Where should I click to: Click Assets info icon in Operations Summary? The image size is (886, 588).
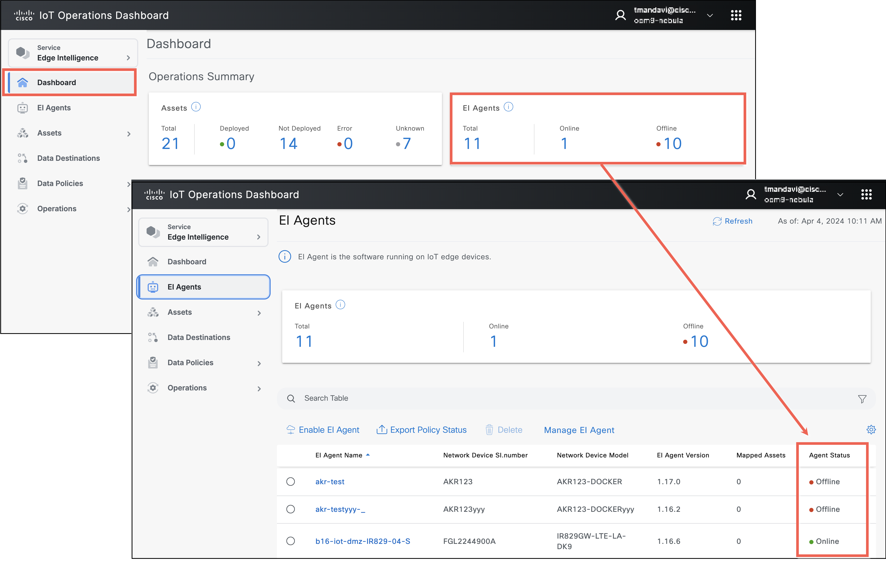(196, 107)
